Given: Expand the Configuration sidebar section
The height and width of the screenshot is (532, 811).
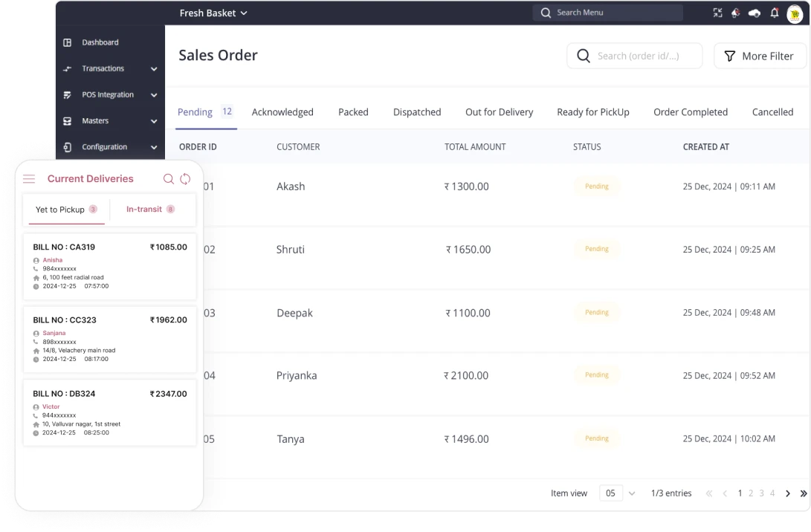Looking at the screenshot, I should click(x=104, y=146).
